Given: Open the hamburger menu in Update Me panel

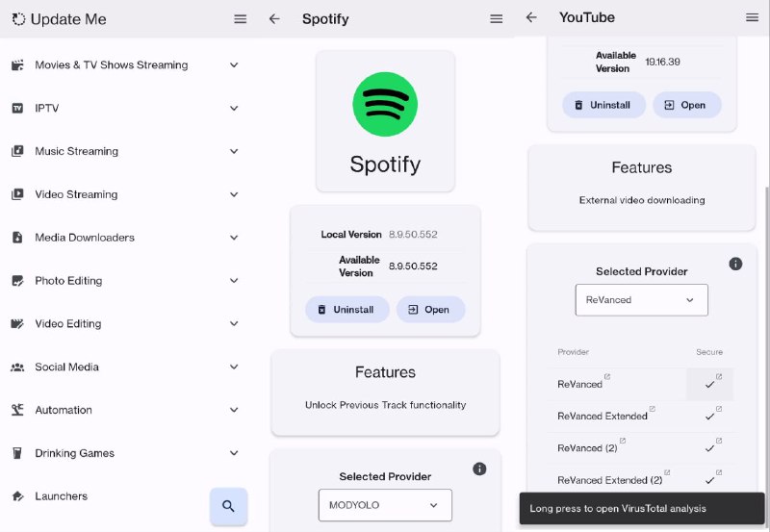Looking at the screenshot, I should [x=241, y=19].
